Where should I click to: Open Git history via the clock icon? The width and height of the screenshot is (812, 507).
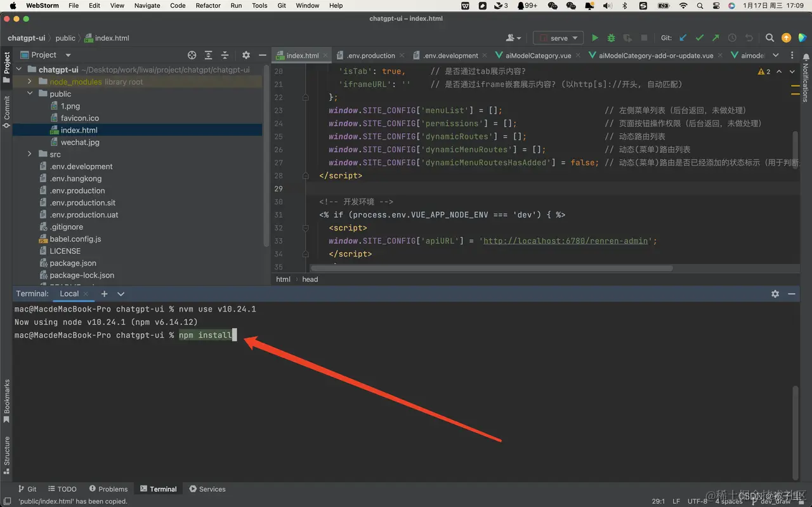point(732,38)
